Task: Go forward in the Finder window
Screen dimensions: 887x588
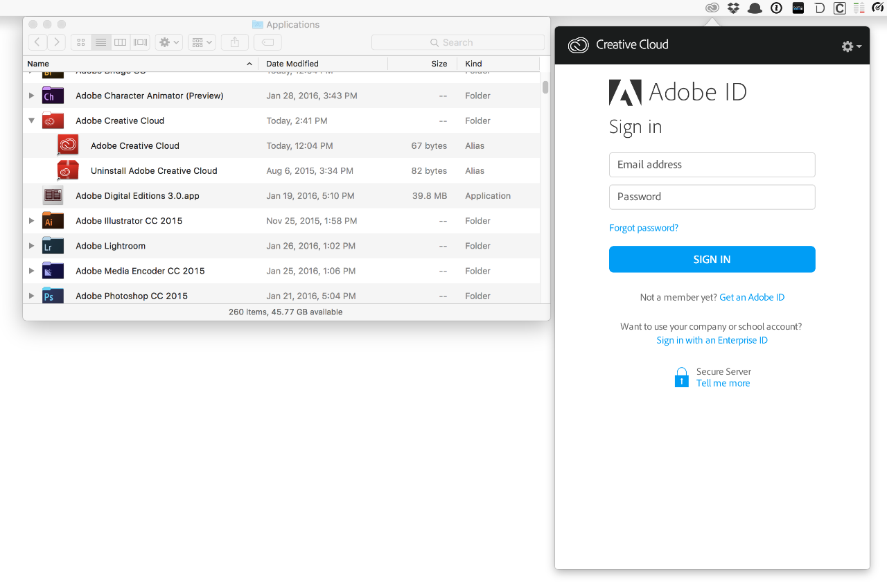Action: pyautogui.click(x=57, y=42)
